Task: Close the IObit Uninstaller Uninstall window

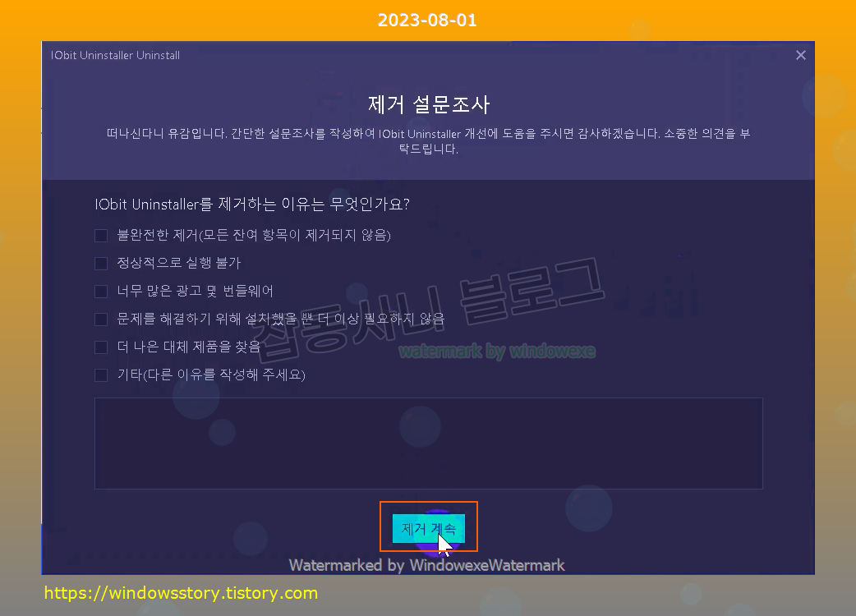Action: pyautogui.click(x=801, y=55)
